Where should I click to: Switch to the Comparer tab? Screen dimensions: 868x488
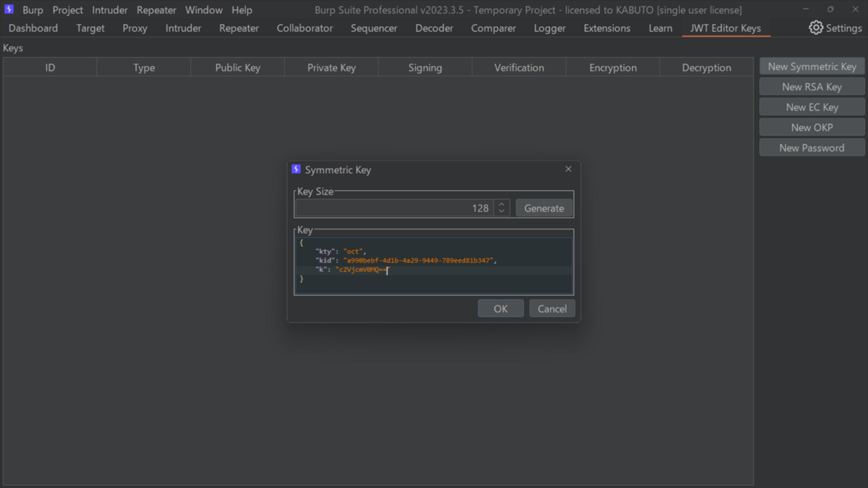[x=493, y=28]
